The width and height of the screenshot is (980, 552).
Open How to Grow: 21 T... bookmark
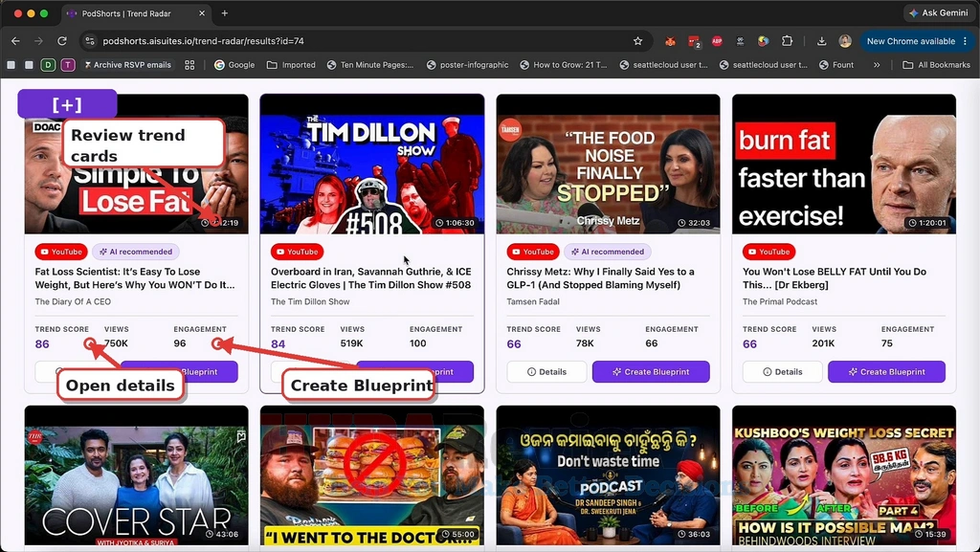point(563,65)
